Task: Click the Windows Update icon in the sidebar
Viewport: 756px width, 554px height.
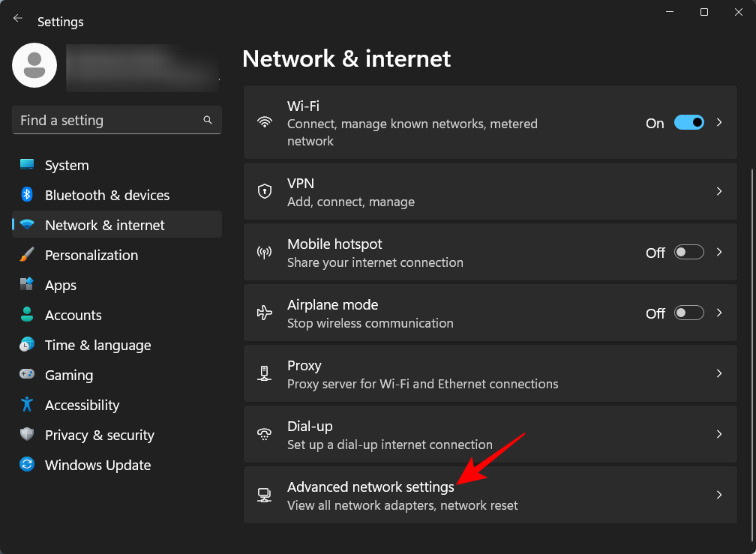Action: (x=26, y=465)
